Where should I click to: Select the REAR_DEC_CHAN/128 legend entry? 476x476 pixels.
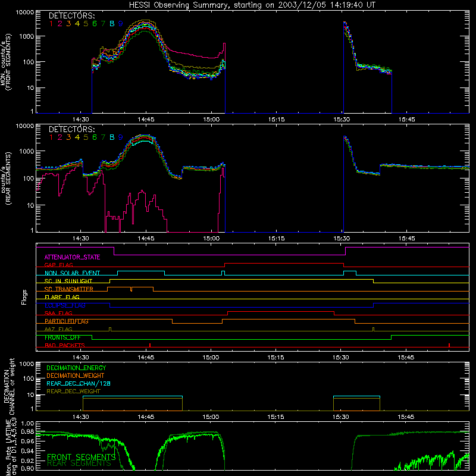pyautogui.click(x=79, y=384)
